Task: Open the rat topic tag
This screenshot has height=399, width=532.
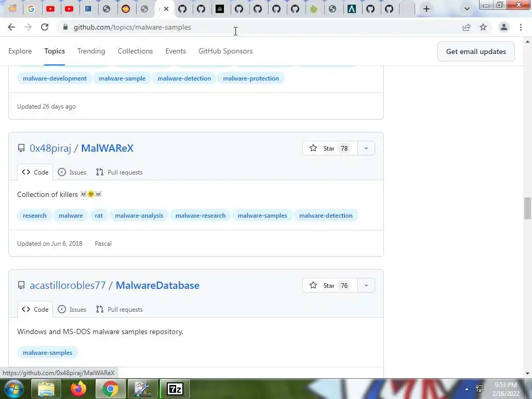Action: 99,216
